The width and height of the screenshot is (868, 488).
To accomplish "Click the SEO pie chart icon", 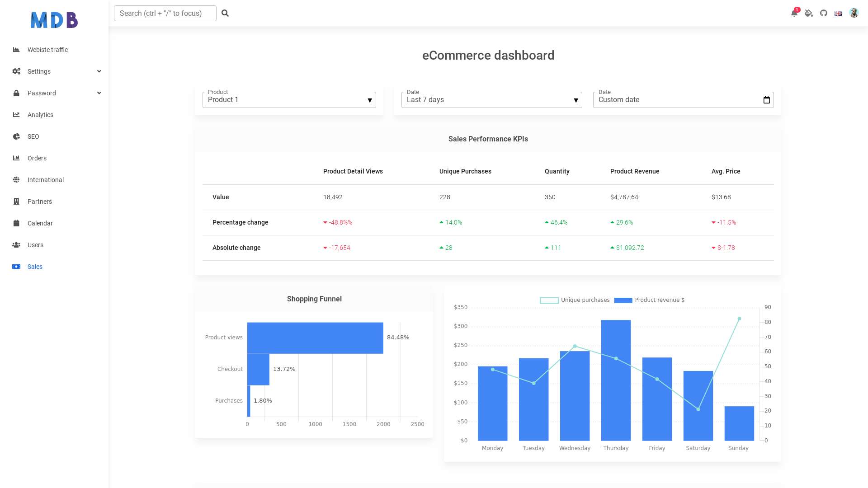I will click(x=16, y=136).
